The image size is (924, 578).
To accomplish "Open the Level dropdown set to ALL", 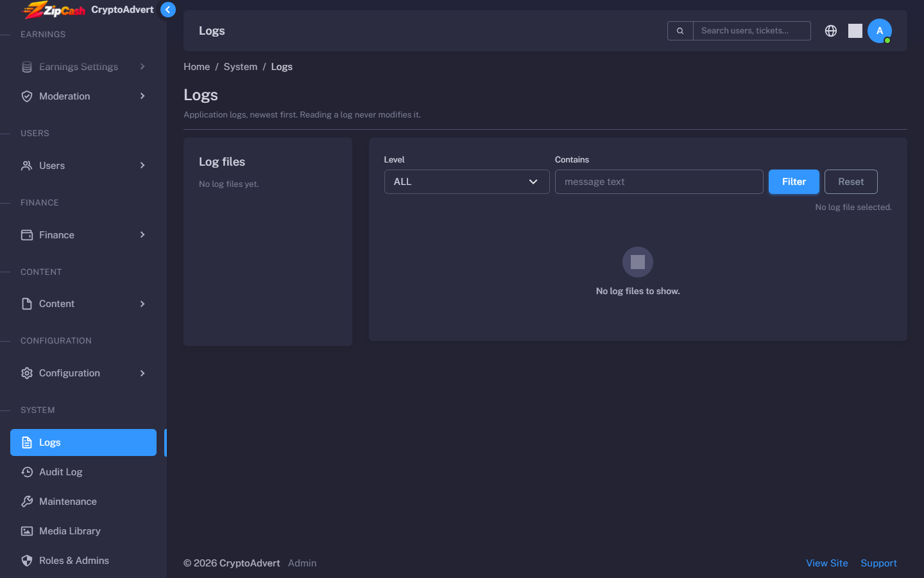I will pos(466,182).
